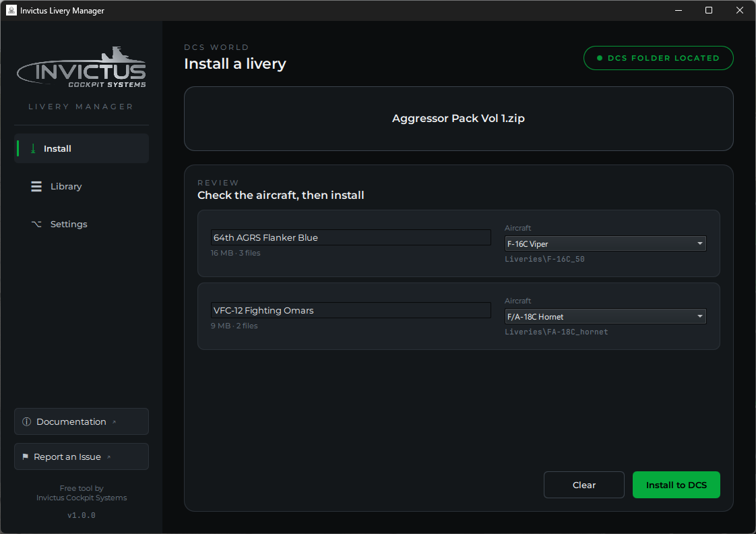Edit the VFC-12 Fighting Omars name field
756x534 pixels.
click(350, 310)
